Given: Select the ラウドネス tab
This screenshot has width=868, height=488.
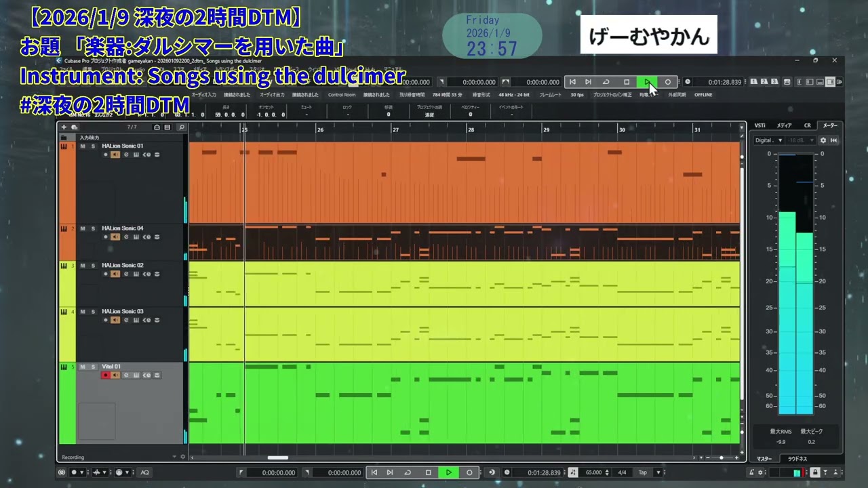Looking at the screenshot, I should 798,459.
